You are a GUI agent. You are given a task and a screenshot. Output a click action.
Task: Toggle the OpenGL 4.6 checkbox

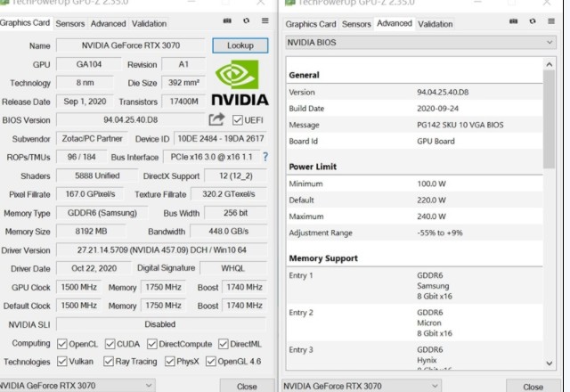coord(211,362)
